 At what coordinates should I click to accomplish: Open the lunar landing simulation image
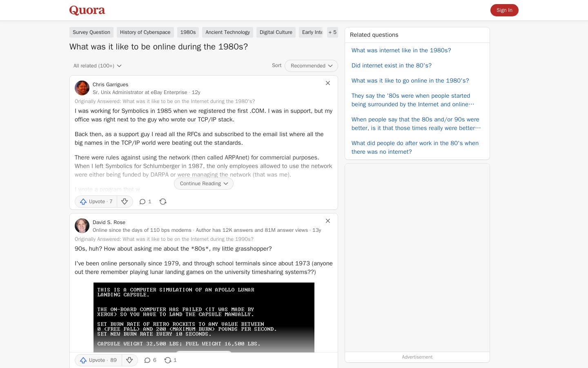click(x=204, y=317)
